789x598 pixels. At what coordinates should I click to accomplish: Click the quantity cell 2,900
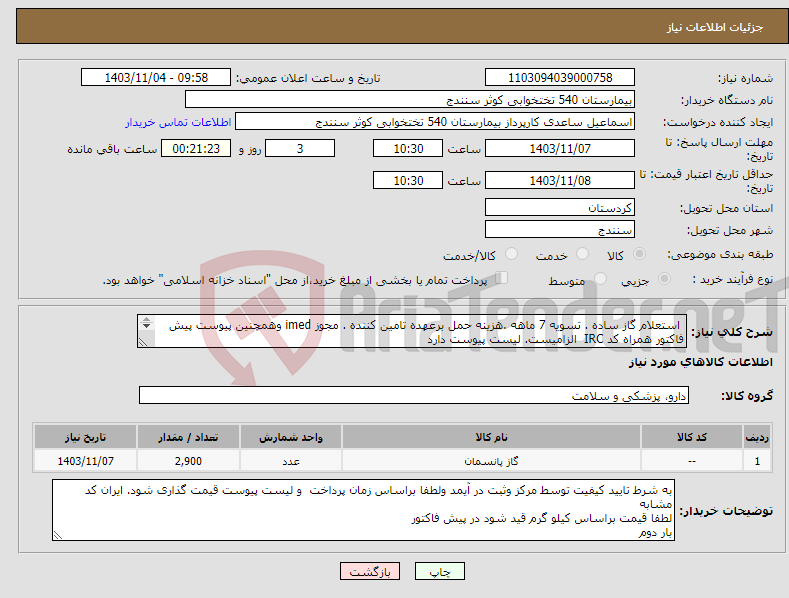(188, 461)
